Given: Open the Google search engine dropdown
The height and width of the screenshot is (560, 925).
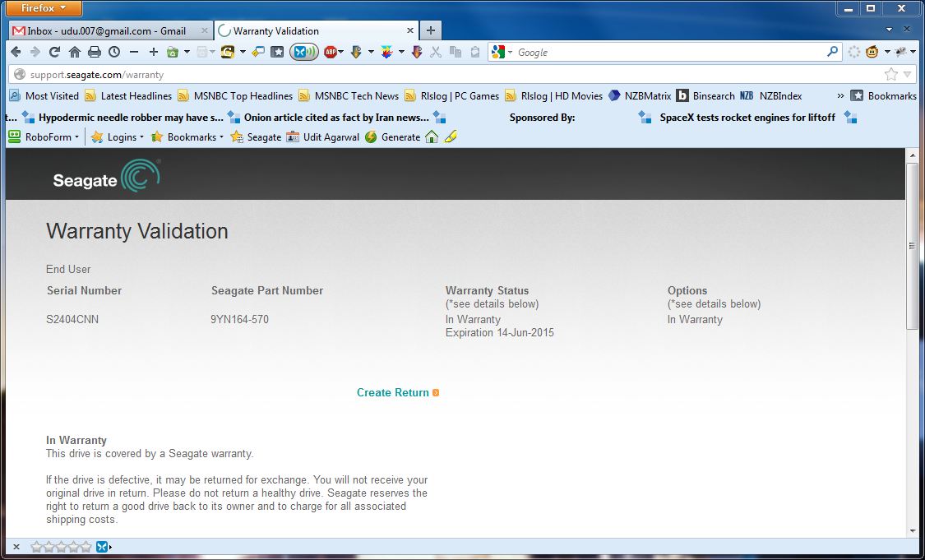Looking at the screenshot, I should (x=510, y=52).
